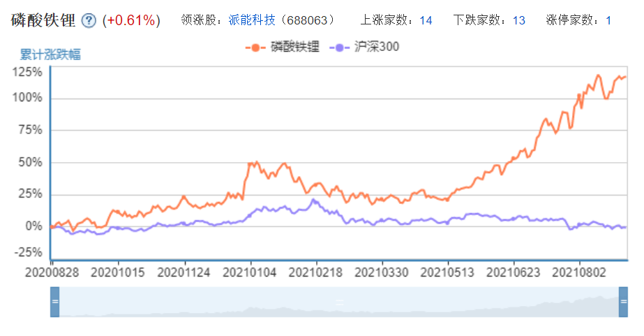Image resolution: width=644 pixels, height=336 pixels.
Task: Click the 20200828 date label
Action: point(52,272)
